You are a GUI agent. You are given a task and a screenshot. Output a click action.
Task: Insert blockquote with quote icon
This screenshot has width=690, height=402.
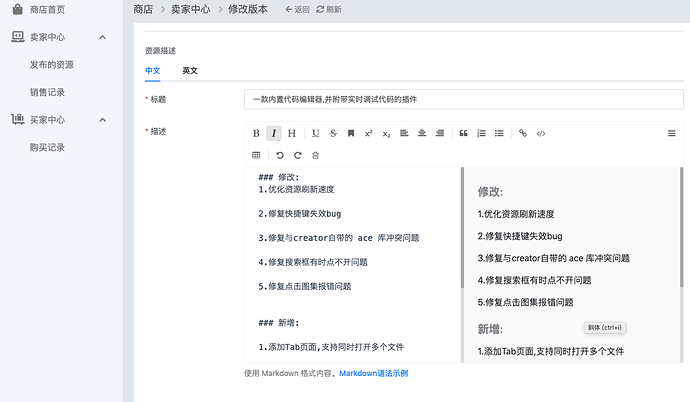point(463,133)
